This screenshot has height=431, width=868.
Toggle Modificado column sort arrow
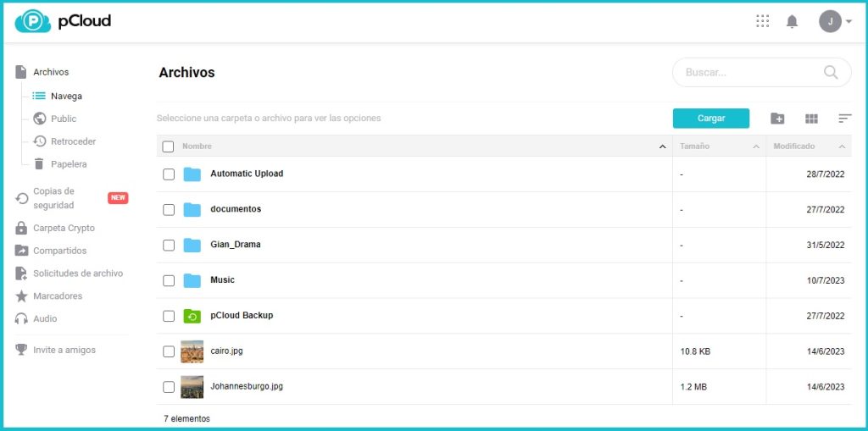(842, 146)
